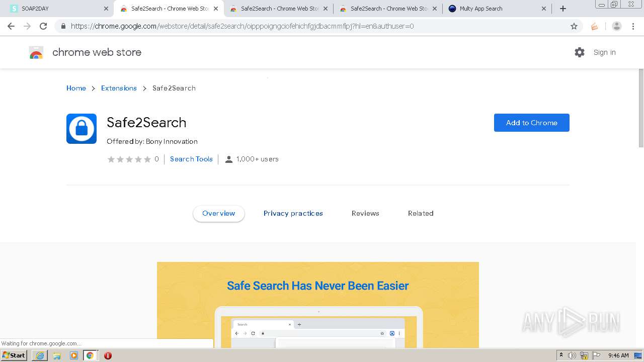Click the browser forward arrow

[27, 26]
